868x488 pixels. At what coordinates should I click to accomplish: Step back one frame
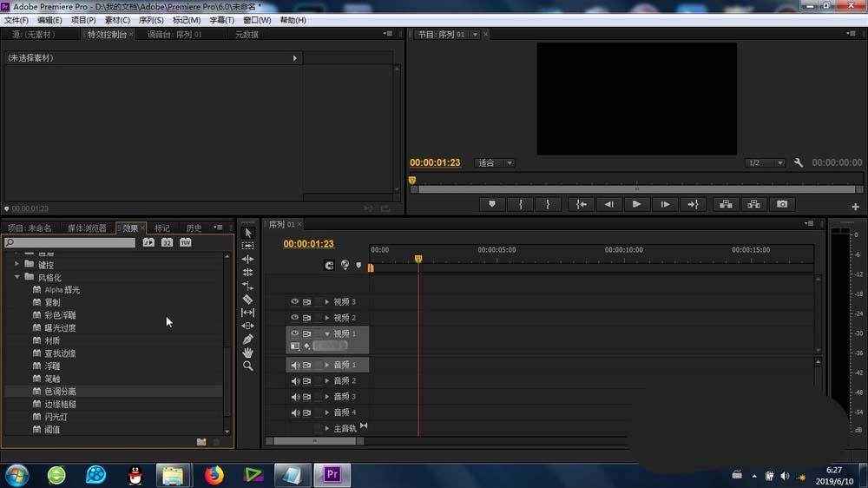coord(609,204)
